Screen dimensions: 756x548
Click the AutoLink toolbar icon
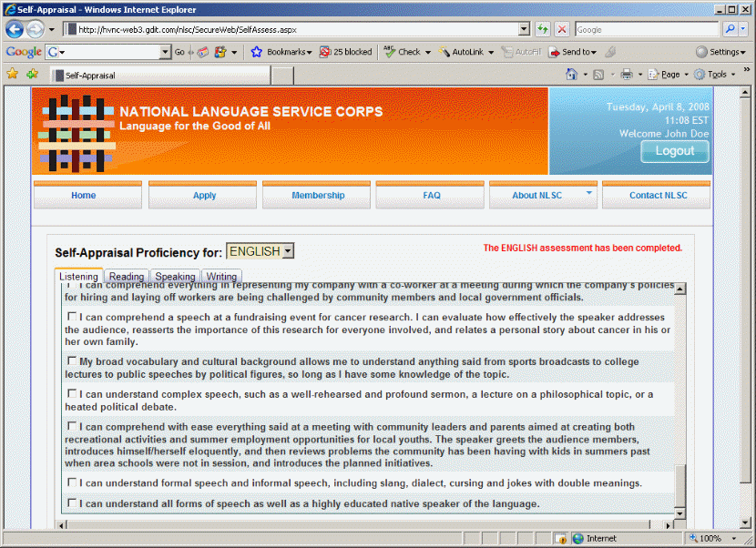(444, 52)
